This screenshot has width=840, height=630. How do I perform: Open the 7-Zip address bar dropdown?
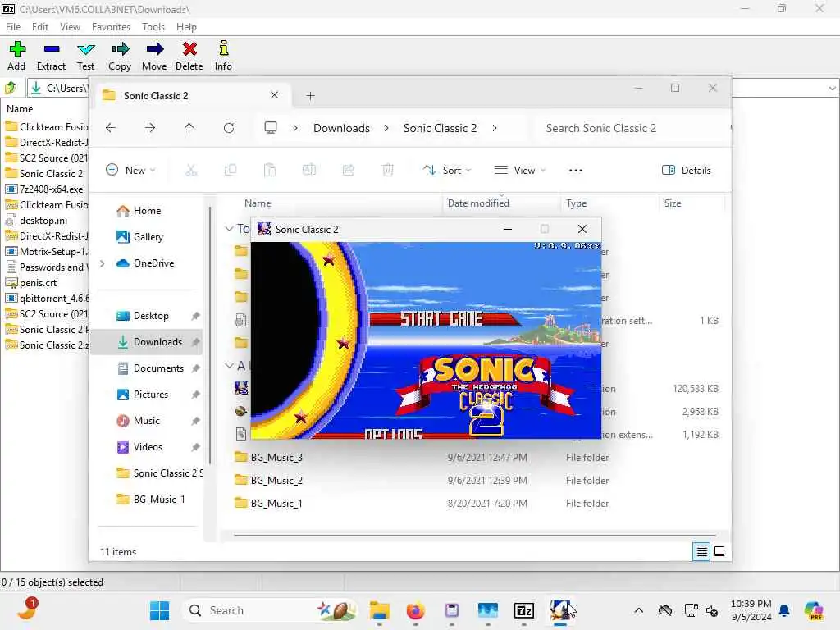point(832,89)
